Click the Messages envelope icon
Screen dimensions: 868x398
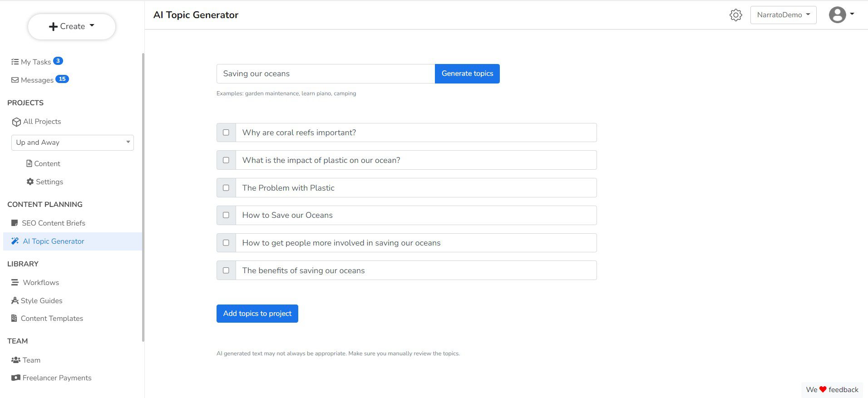pos(15,80)
